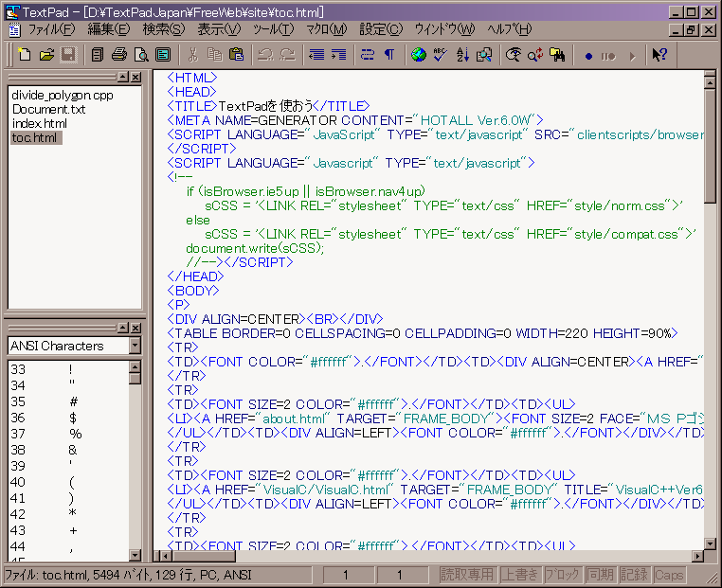Copy selection with the Copy icon
Viewport: 722px width, 588px height.
214,55
